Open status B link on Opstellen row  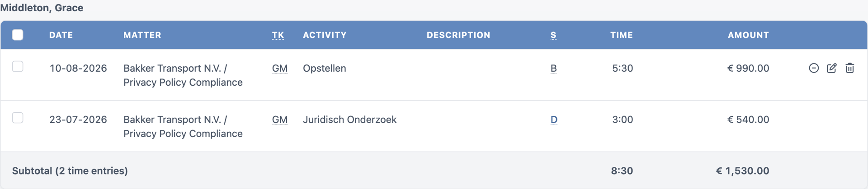point(554,69)
